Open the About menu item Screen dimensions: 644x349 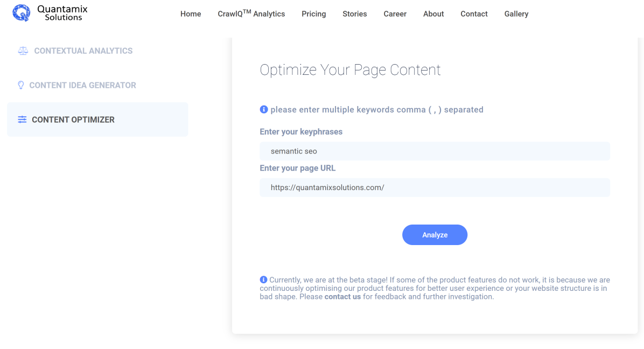point(433,14)
